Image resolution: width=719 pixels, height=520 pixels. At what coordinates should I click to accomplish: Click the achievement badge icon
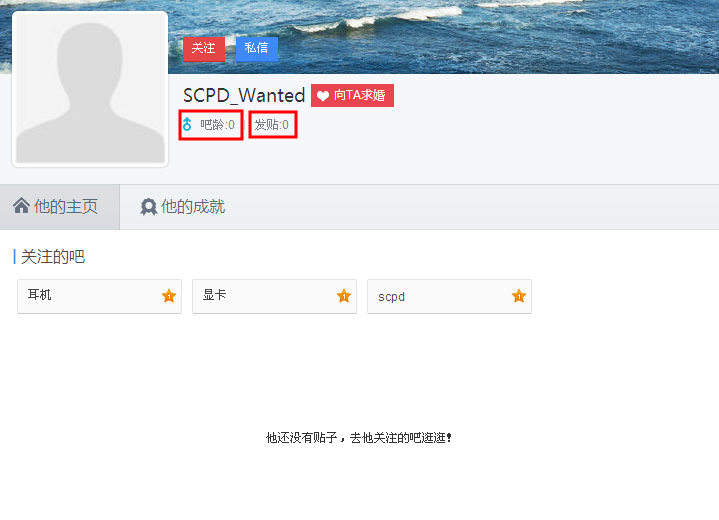click(x=148, y=207)
